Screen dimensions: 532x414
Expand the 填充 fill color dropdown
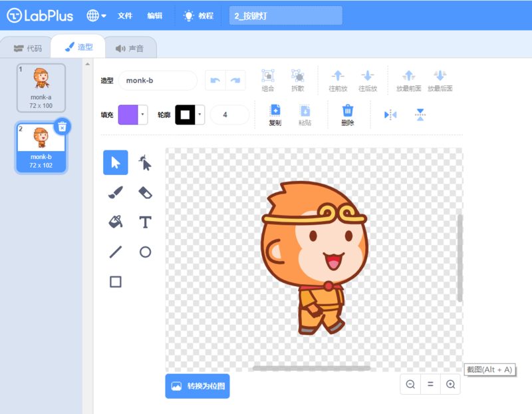click(x=143, y=114)
